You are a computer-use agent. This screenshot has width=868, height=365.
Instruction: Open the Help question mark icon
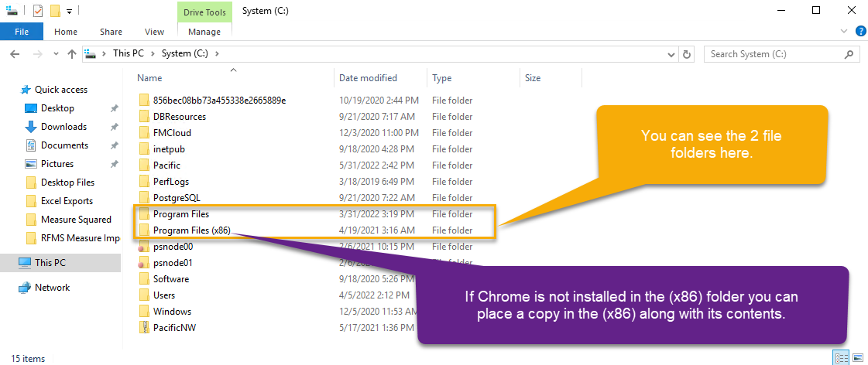(860, 32)
